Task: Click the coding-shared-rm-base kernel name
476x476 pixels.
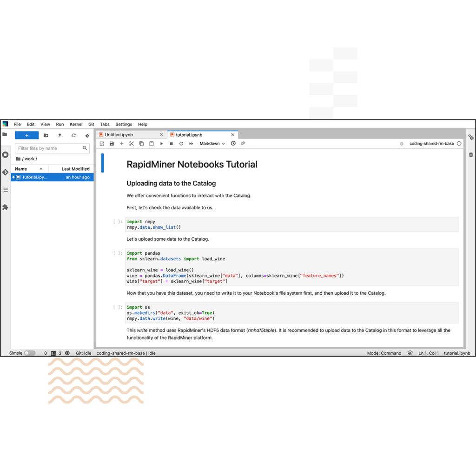Action: click(x=431, y=144)
